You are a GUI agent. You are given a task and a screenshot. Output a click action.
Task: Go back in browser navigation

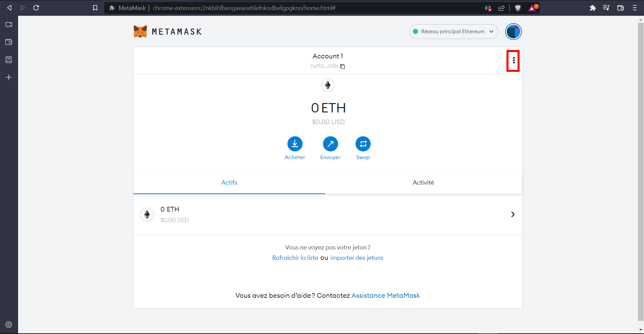pos(9,8)
